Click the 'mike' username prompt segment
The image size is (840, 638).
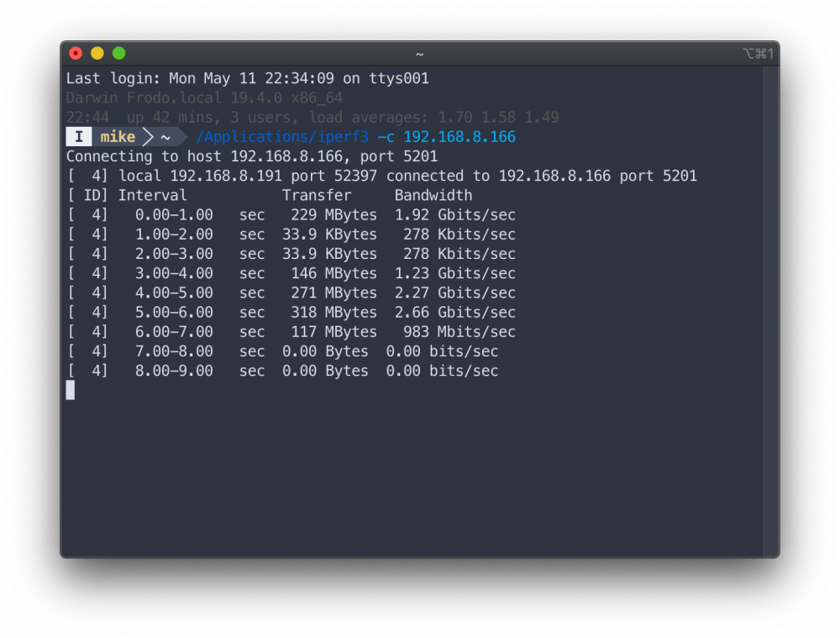tap(118, 137)
